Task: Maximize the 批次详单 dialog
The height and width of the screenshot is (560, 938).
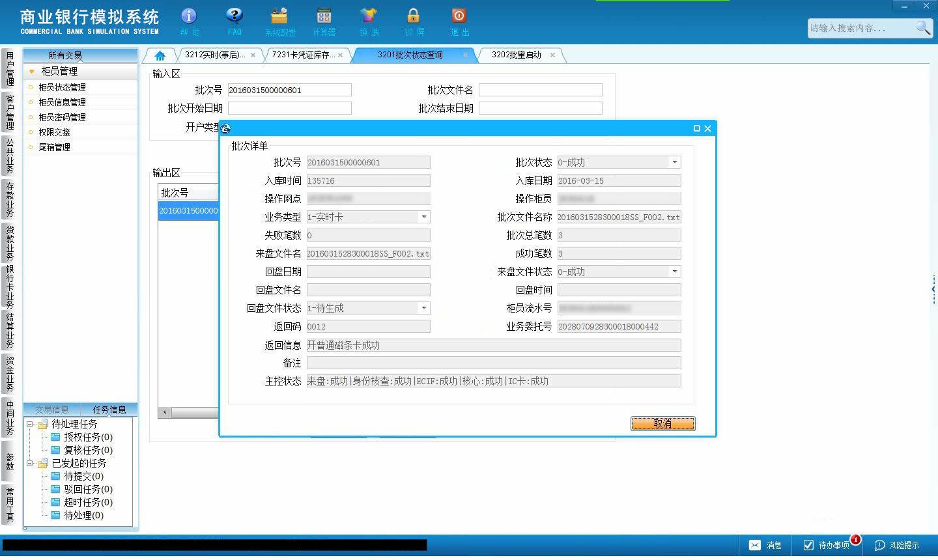Action: coord(697,128)
